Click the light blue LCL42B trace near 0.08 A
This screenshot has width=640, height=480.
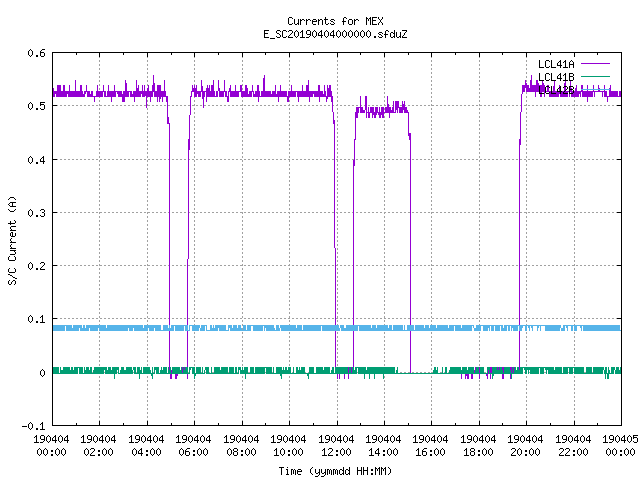coord(337,328)
